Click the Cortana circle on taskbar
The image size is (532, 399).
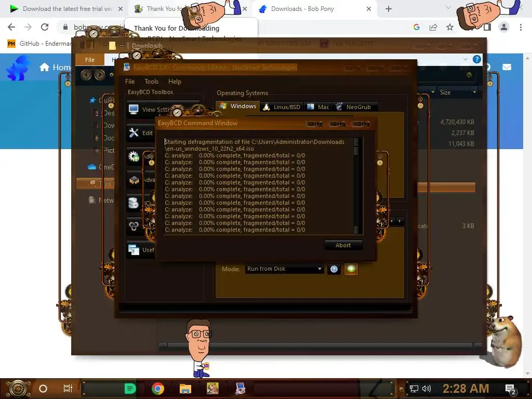tap(43, 389)
